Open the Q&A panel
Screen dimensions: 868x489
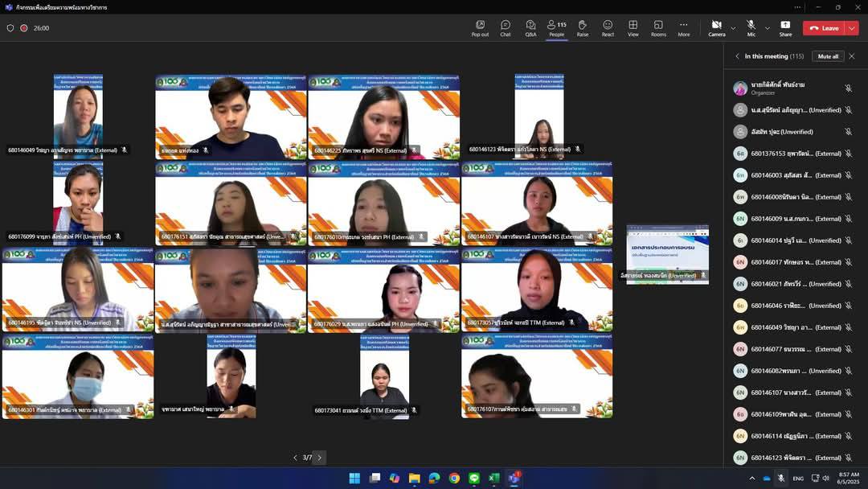click(530, 28)
